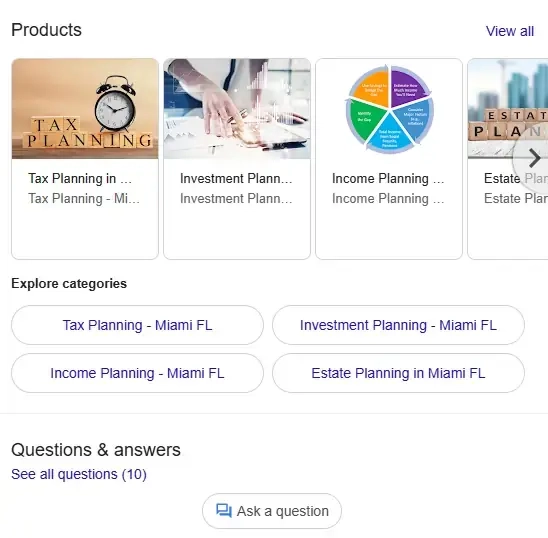548x538 pixels.
Task: Open the Income Planning pie chart image
Action: point(389,109)
